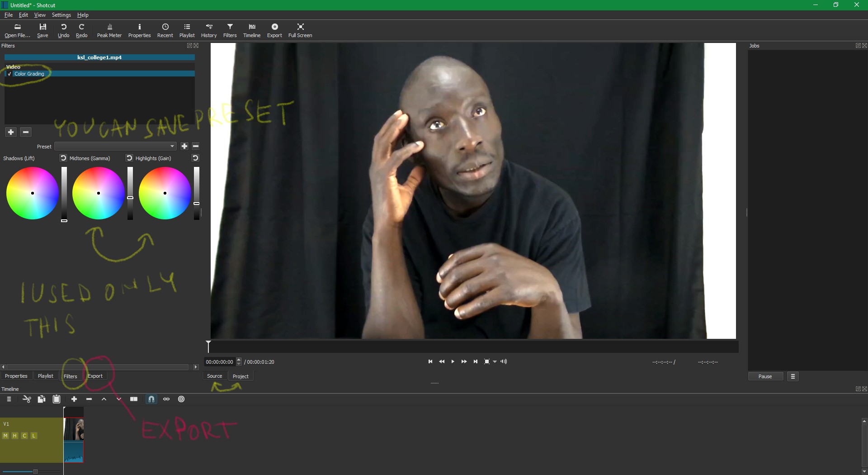The image size is (868, 475).
Task: Skip to the start of the video
Action: (430, 361)
